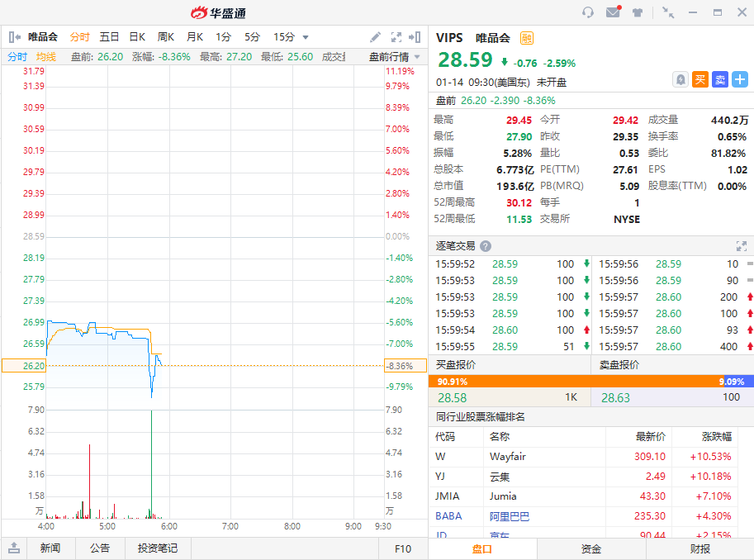Image resolution: width=754 pixels, height=560 pixels.
Task: Click the VIPS ticker symbol
Action: (x=449, y=38)
